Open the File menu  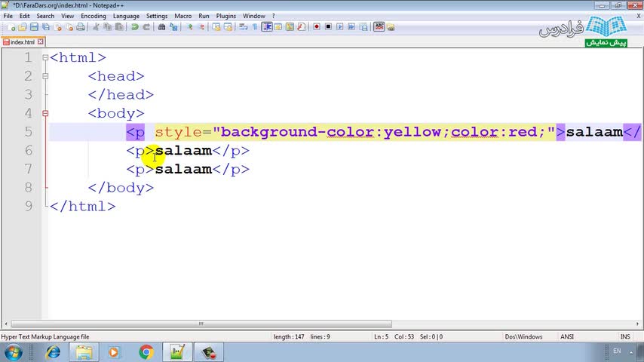coord(8,16)
